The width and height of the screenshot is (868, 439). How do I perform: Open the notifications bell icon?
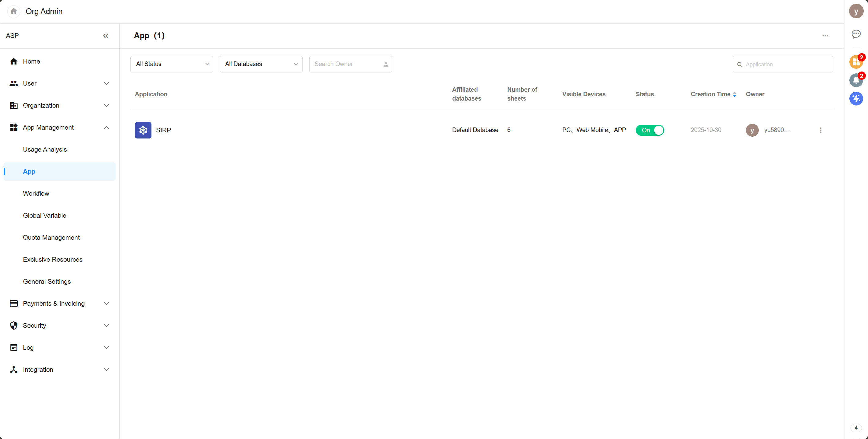tap(855, 80)
